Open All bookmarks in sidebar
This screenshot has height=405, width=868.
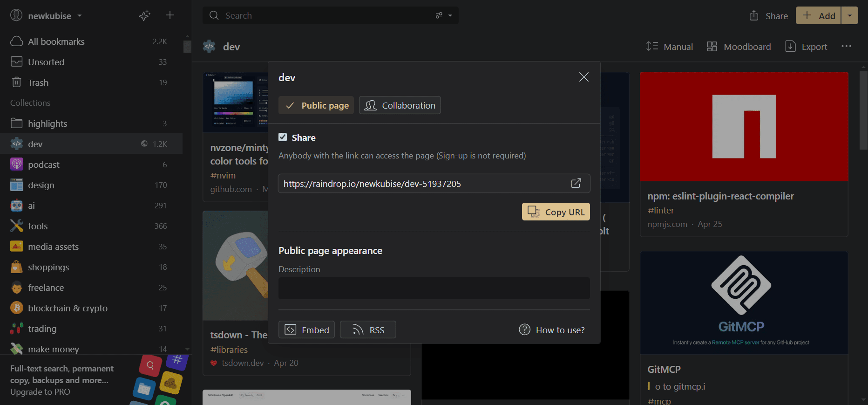pos(91,41)
